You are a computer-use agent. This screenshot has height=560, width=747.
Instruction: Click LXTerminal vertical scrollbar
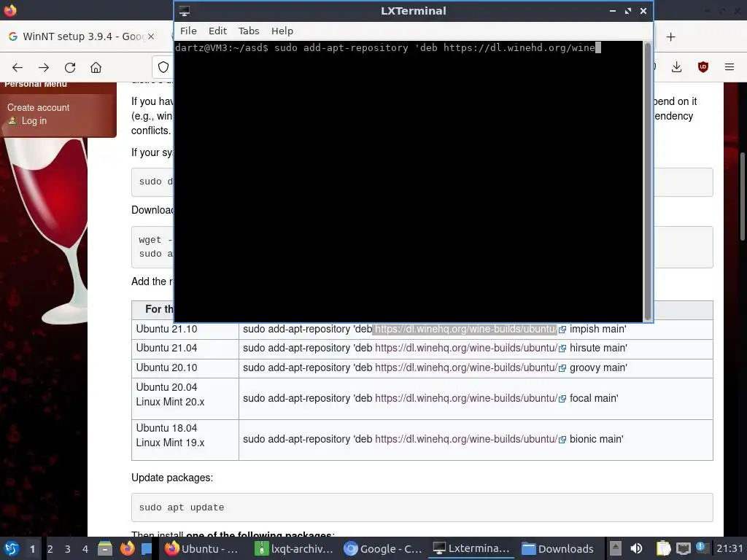tap(648, 181)
